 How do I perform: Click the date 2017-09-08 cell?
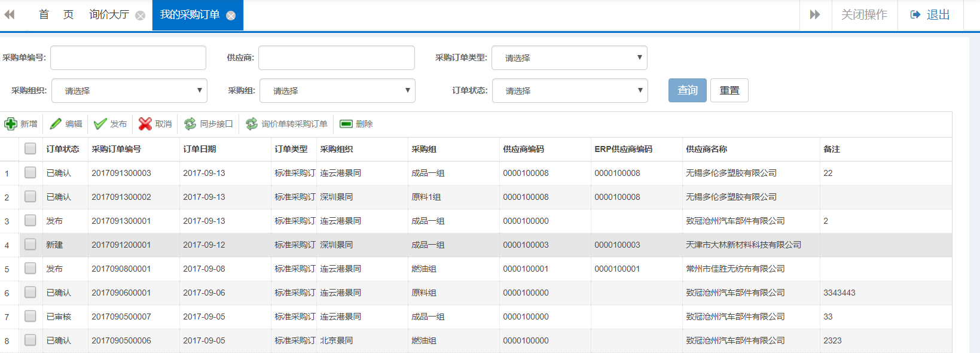[204, 269]
